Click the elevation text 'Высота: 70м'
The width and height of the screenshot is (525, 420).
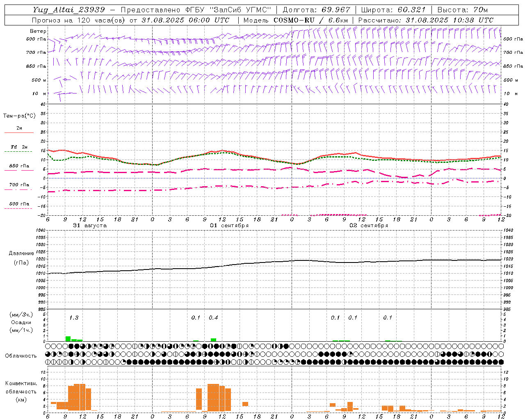(463, 10)
